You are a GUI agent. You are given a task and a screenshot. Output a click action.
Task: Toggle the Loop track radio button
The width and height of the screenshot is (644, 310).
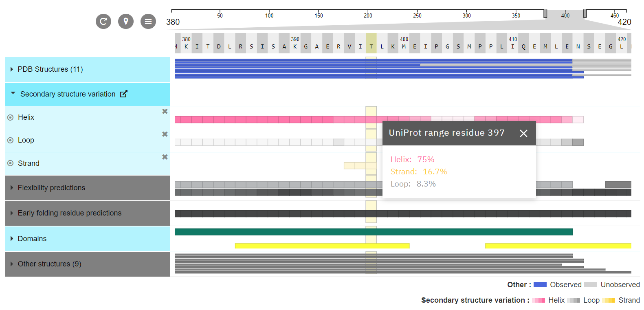(x=11, y=140)
